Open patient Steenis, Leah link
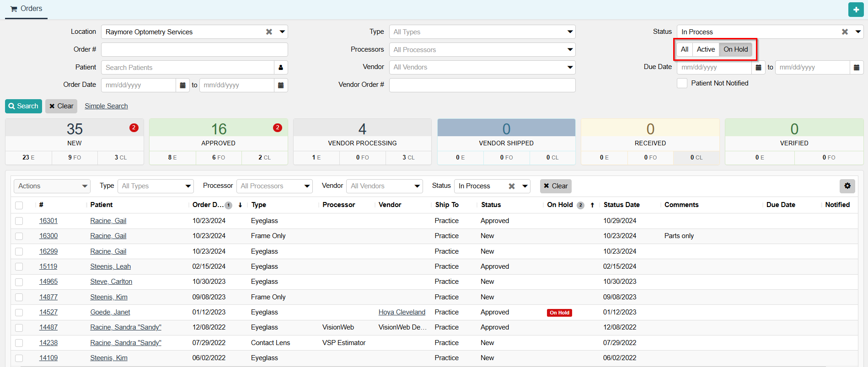 pyautogui.click(x=110, y=266)
